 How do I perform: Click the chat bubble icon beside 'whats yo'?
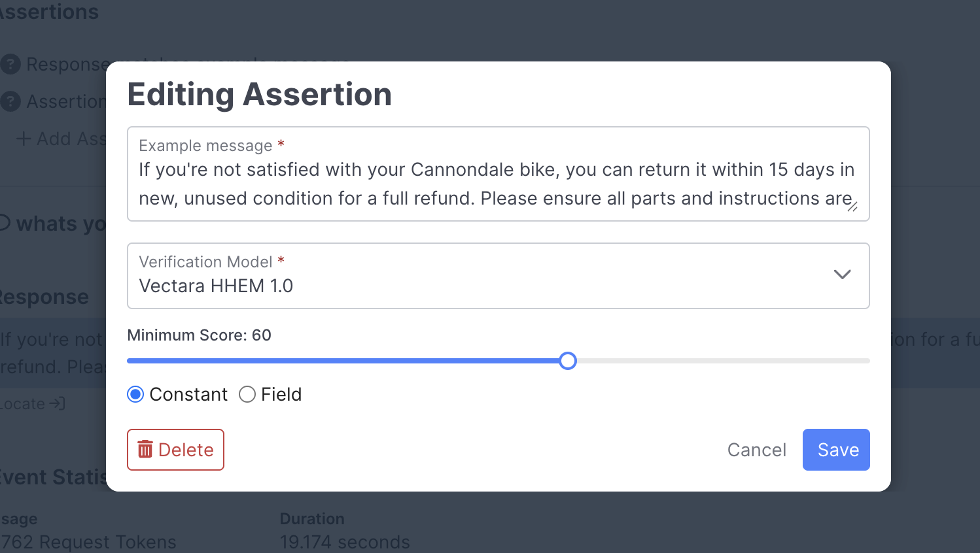[4, 223]
